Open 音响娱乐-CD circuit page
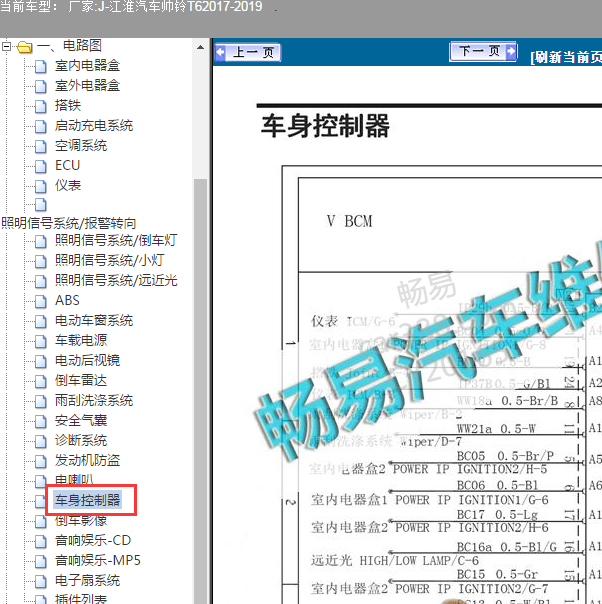Viewport: 602px width, 604px height. [93, 540]
